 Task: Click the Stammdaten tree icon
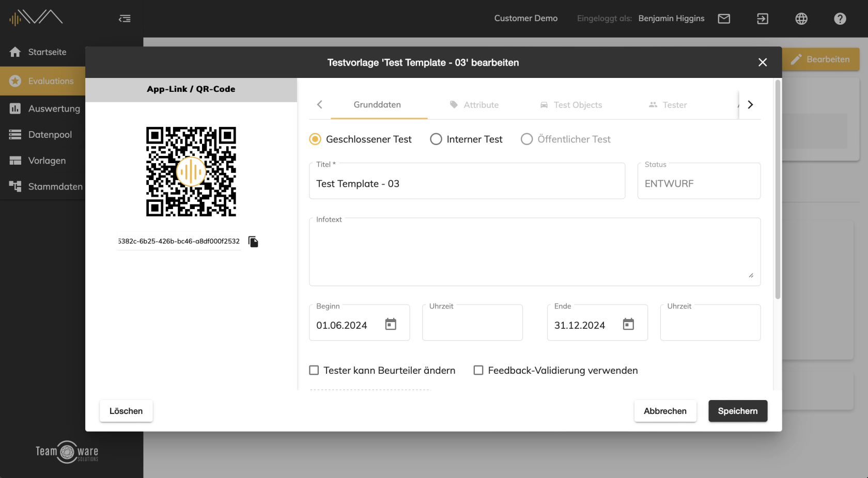click(15, 186)
